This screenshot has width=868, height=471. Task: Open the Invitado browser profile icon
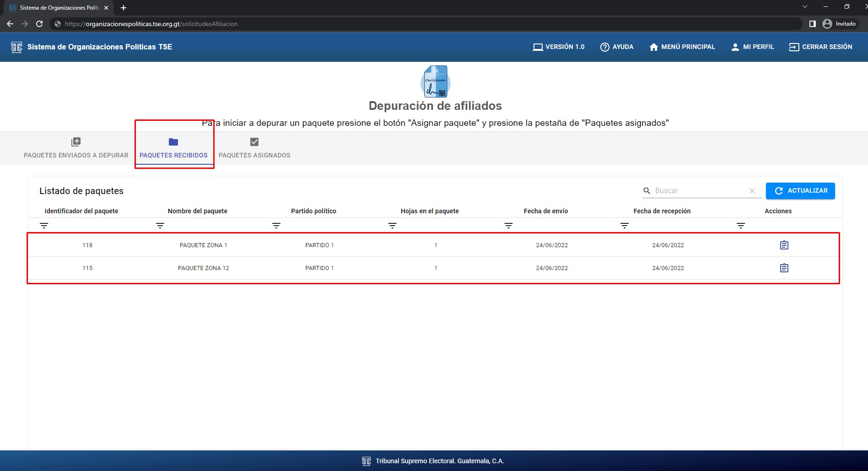pos(827,24)
